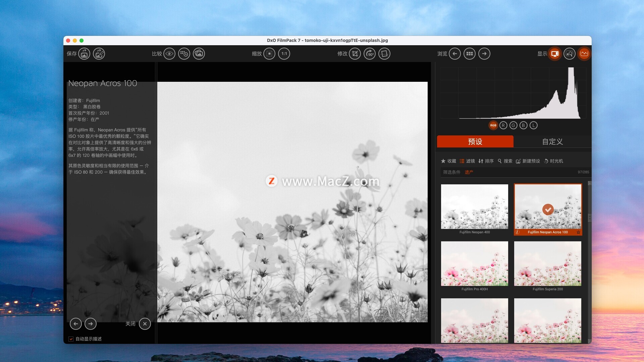Click the zoom fit-to-screen icon
Screen dimensions: 644x362
(269, 54)
